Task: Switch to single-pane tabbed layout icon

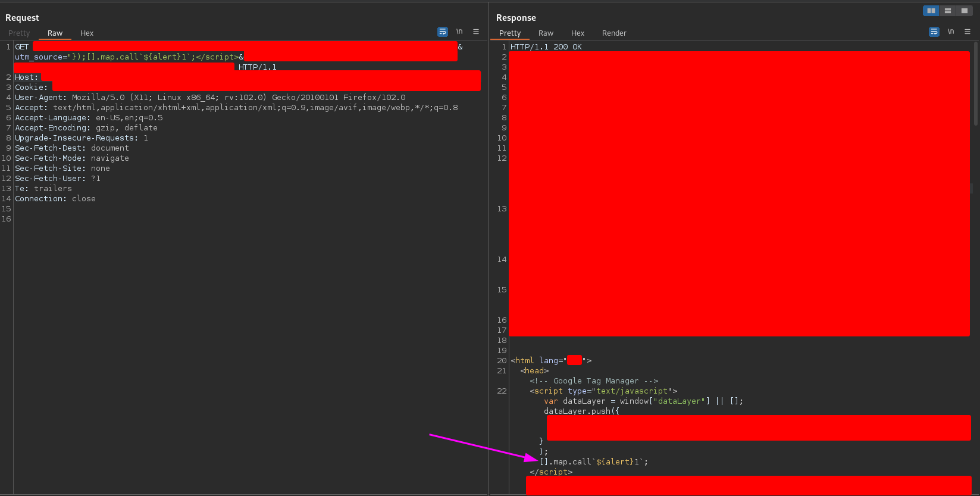Action: [964, 11]
